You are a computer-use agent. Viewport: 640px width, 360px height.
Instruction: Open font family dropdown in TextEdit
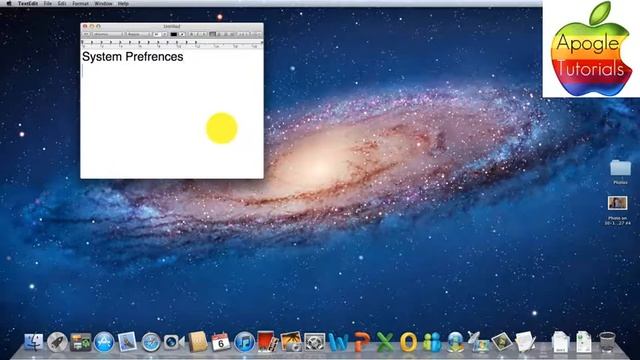107,34
